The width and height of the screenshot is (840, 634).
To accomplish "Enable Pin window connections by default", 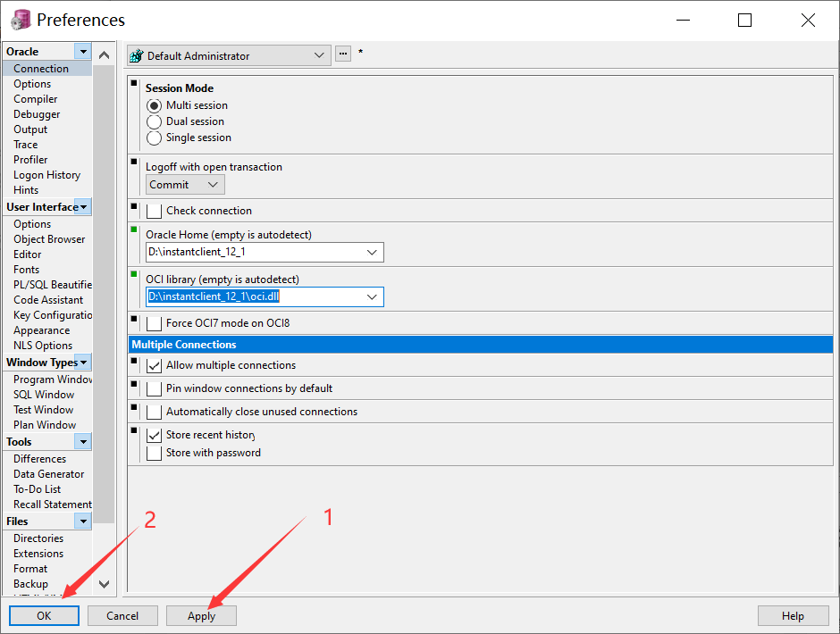I will point(154,388).
